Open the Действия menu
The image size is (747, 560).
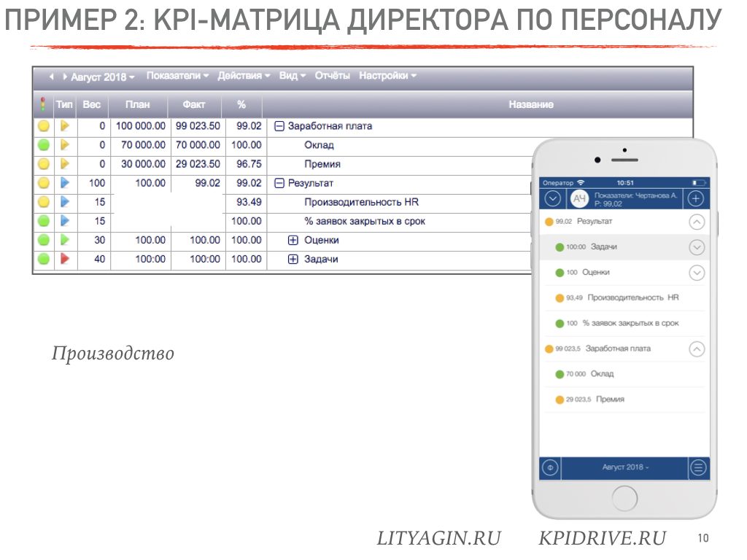pyautogui.click(x=244, y=76)
